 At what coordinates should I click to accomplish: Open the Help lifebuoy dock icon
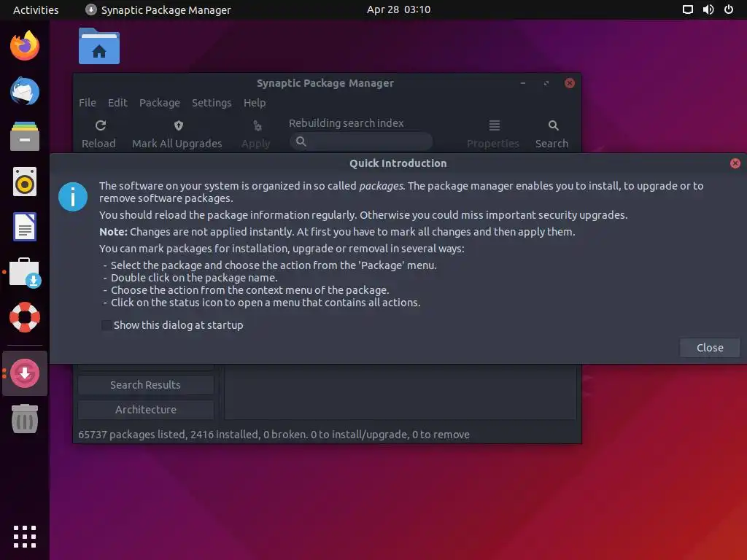25,317
